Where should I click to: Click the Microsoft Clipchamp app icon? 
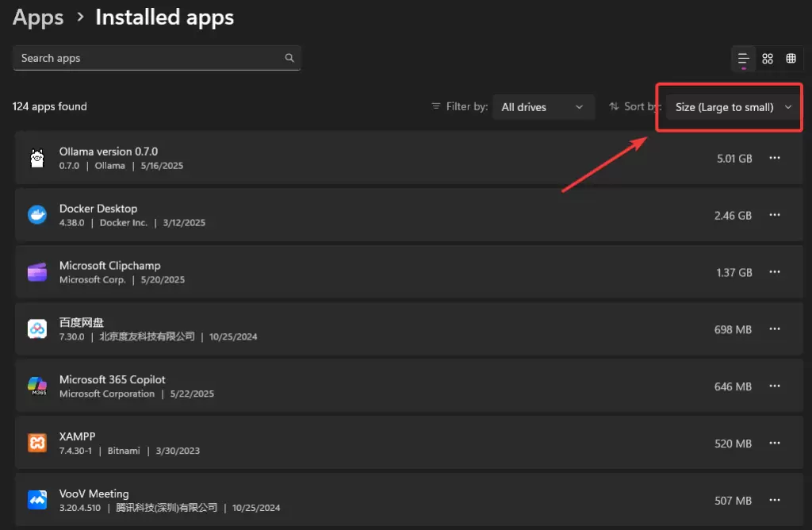point(36,271)
